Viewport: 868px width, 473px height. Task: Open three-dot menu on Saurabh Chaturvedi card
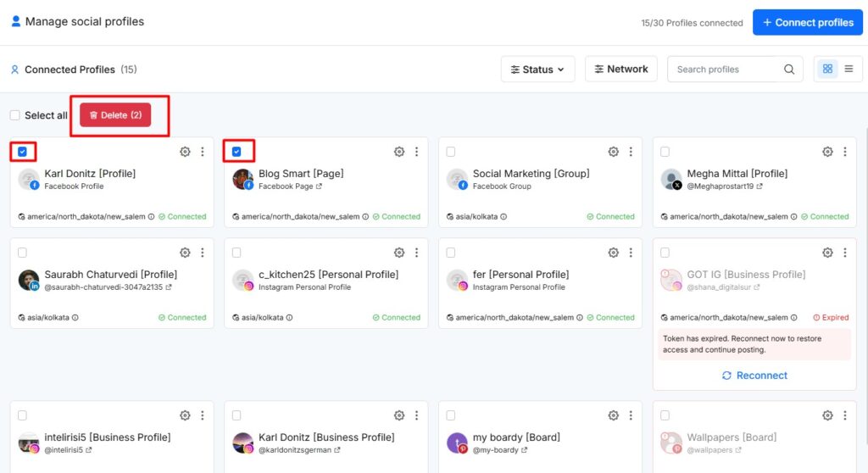tap(202, 253)
